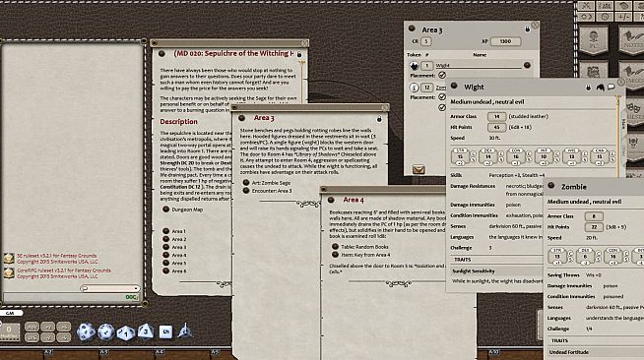Screen dimensions: 644x360
Task: Roll the d20 die
Action: [x=87, y=331]
